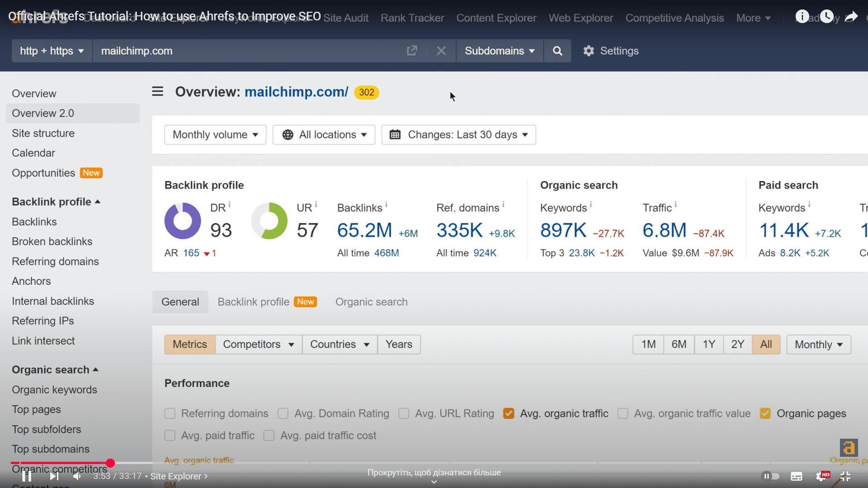Click the DR donut chart
The width and height of the screenshot is (868, 488).
tap(182, 221)
